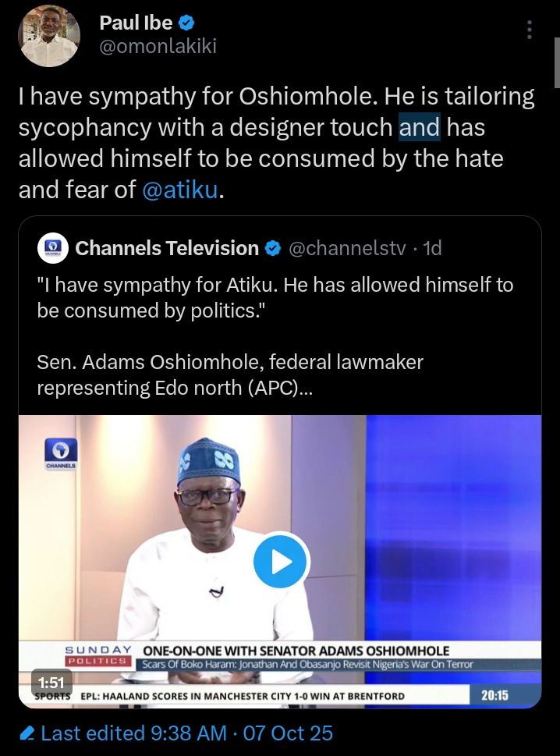This screenshot has height=756, width=560.
Task: Play the Oshiomhole interview video
Action: click(x=282, y=561)
